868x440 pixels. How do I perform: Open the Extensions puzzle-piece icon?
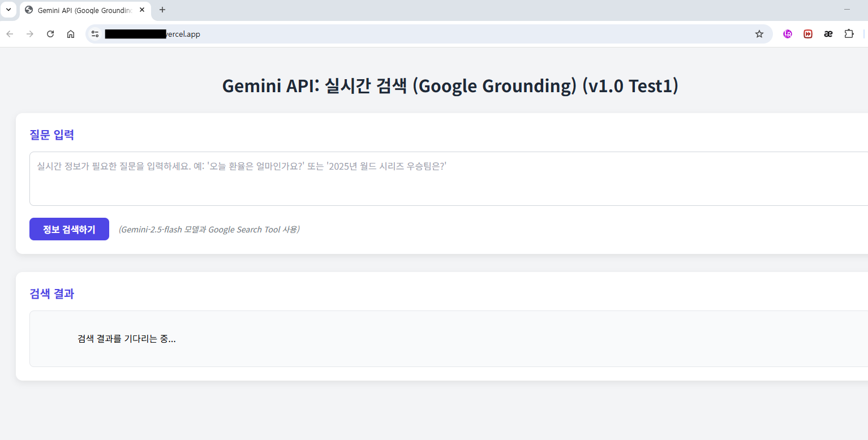click(x=849, y=34)
